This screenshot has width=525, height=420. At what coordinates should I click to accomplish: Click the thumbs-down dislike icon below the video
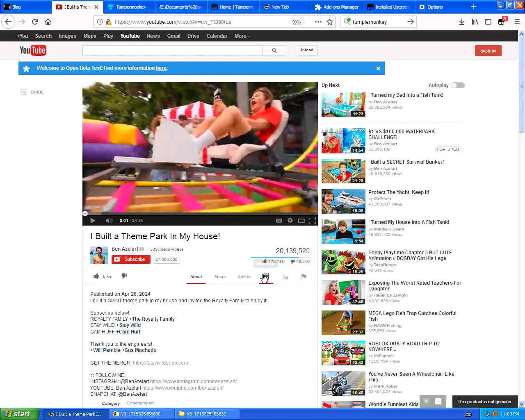(x=124, y=276)
